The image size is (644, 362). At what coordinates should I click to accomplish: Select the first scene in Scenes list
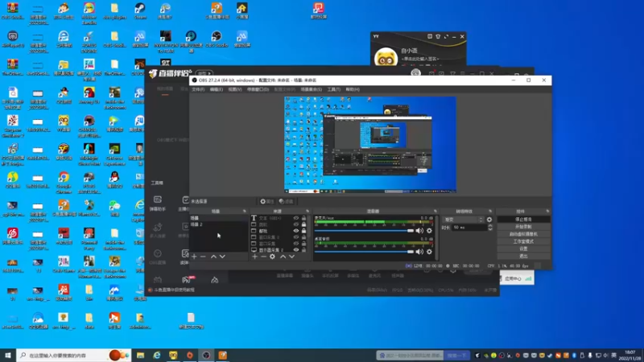click(x=218, y=218)
